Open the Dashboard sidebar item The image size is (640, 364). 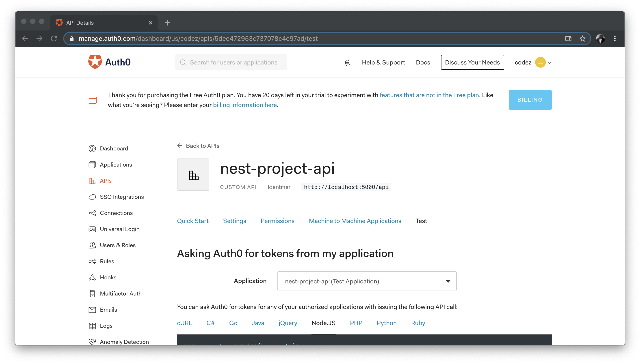114,148
